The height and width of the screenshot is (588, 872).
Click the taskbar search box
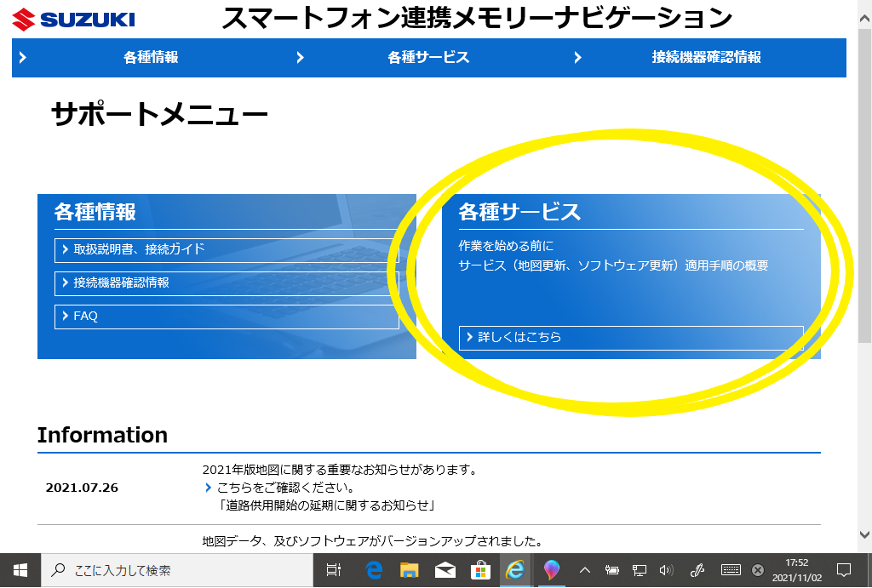click(177, 570)
